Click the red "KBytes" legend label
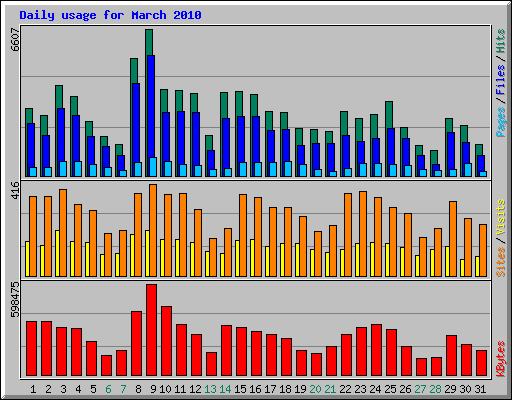This screenshot has height=400, width=512. 500,359
